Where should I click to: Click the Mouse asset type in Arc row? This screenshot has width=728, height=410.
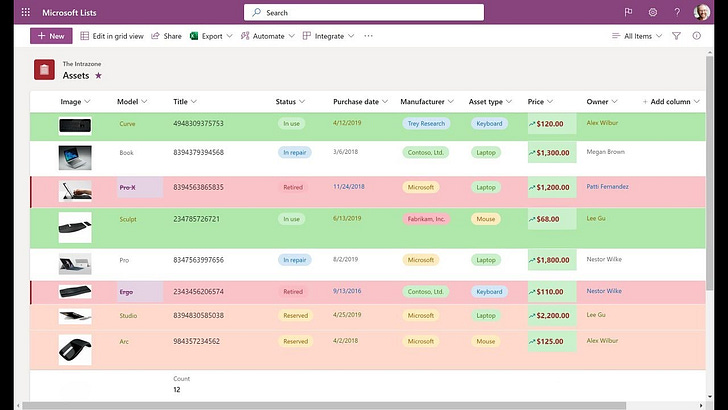486,341
